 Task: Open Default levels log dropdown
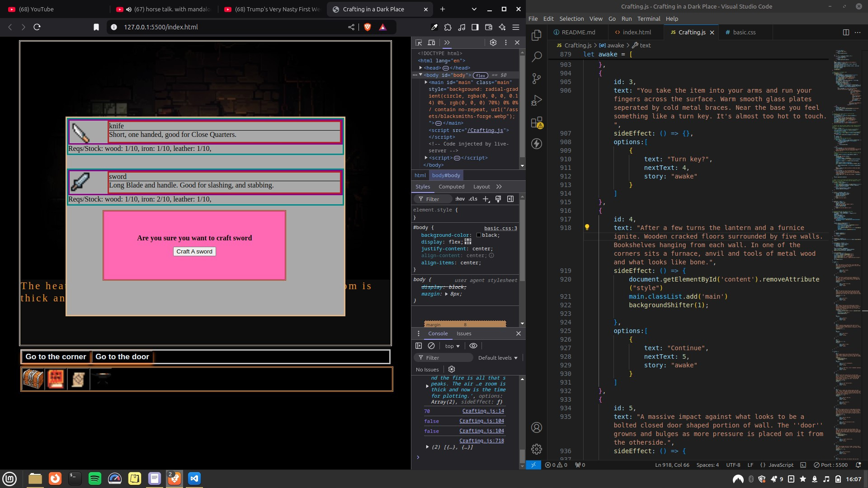point(498,357)
